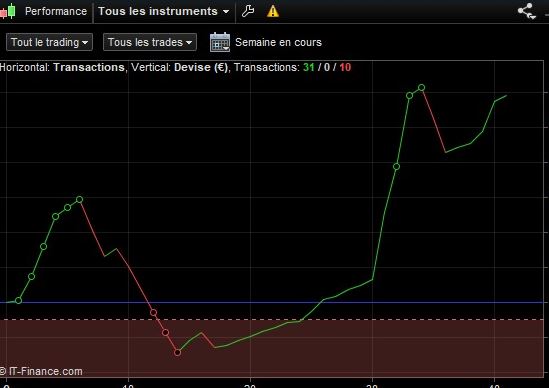Open the 'Tous les trades' dropdown
549x388 pixels.
point(150,42)
